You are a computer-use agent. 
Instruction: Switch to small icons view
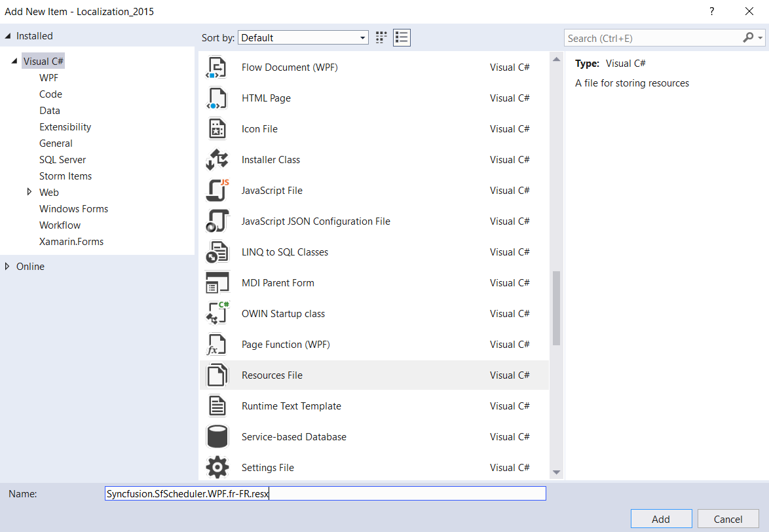pyautogui.click(x=381, y=38)
